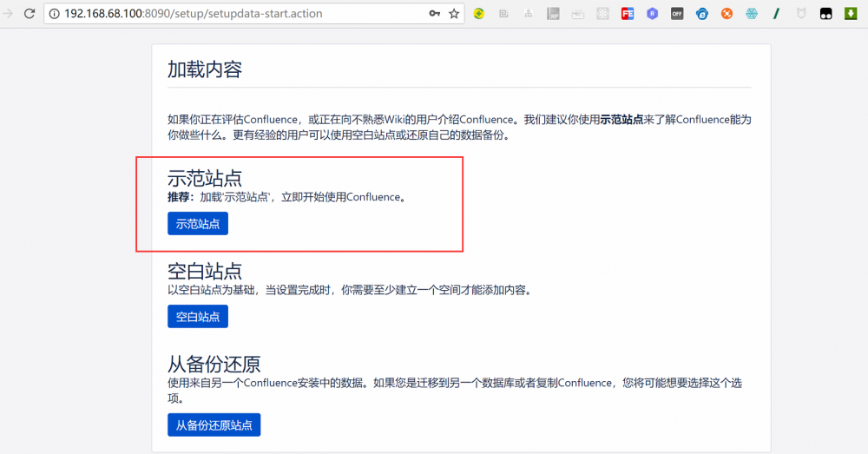Click the blue 示范站点 button

pyautogui.click(x=198, y=224)
